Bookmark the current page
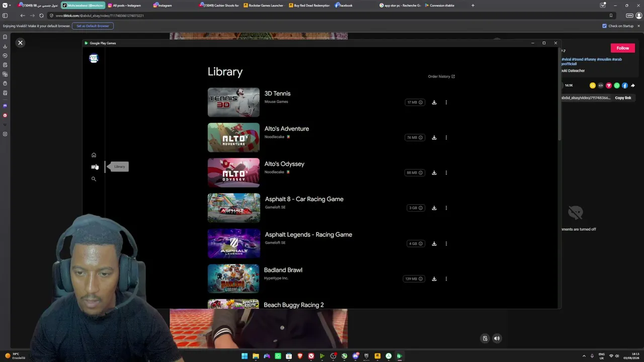 tap(611, 16)
